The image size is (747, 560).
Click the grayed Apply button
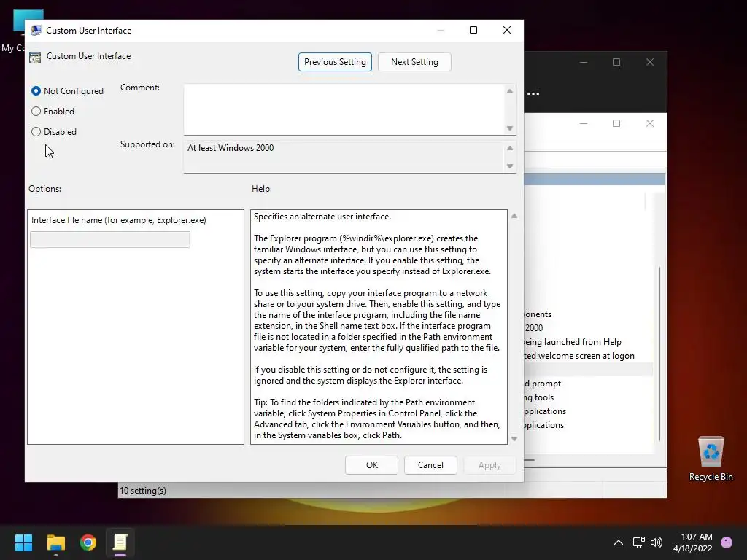[489, 465]
